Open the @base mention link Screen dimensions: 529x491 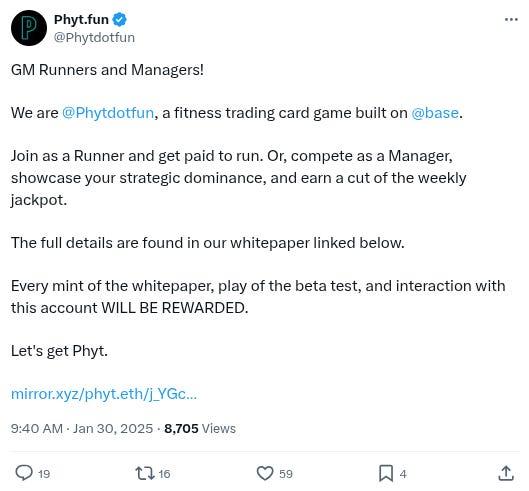click(435, 113)
